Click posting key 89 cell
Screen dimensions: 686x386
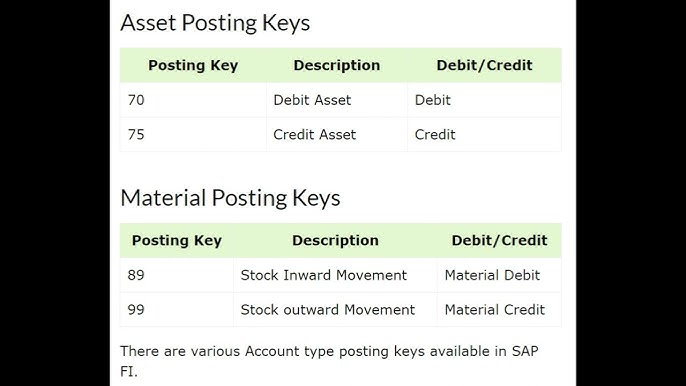click(x=177, y=275)
